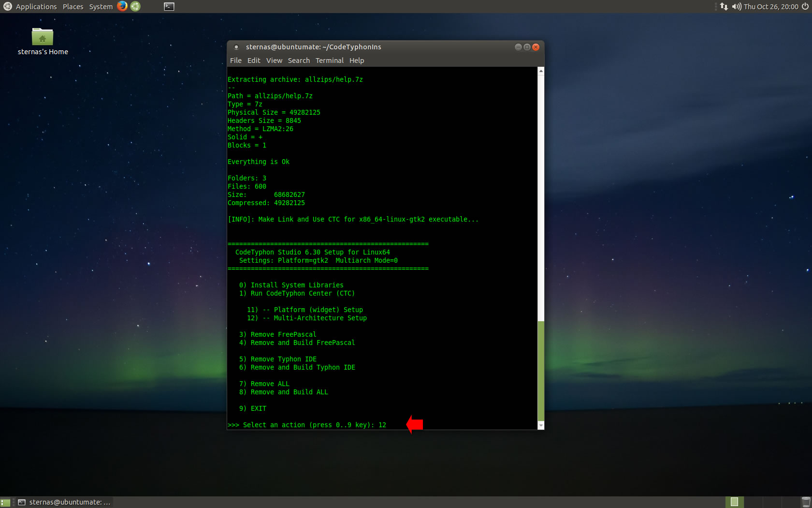This screenshot has height=508, width=812.
Task: Launch Firefox from the top panel
Action: [x=122, y=6]
